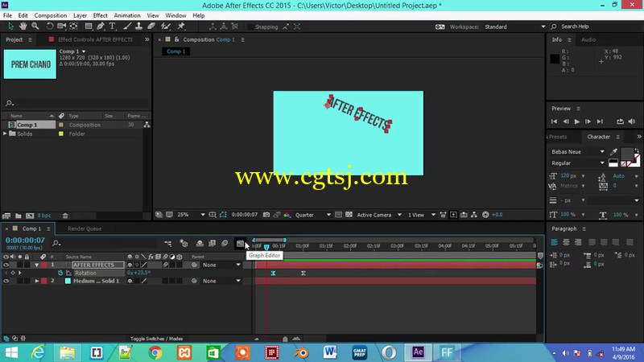The image size is (644, 362).
Task: Open the Workspace Standard dropdown
Action: (x=514, y=27)
